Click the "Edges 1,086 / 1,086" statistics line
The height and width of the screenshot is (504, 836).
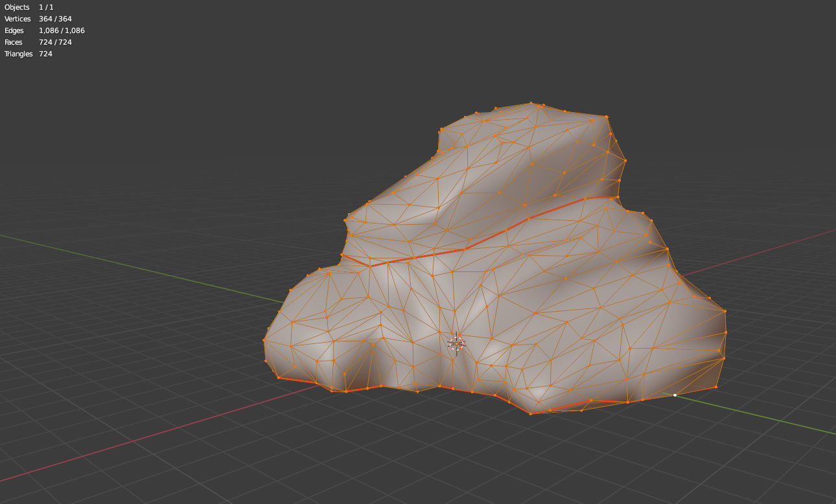point(45,30)
